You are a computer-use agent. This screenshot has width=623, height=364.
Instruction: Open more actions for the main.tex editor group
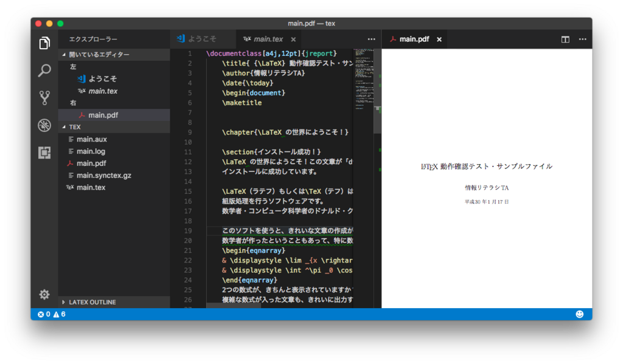(x=372, y=39)
